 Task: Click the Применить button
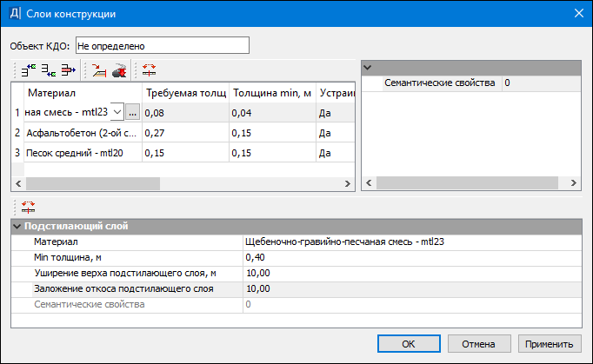pyautogui.click(x=550, y=344)
